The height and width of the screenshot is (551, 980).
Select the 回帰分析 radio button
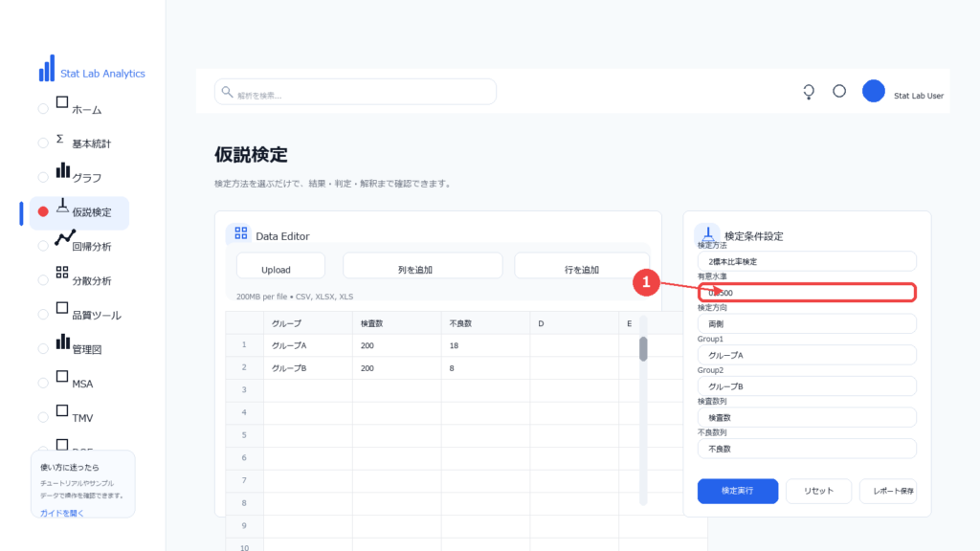click(43, 246)
